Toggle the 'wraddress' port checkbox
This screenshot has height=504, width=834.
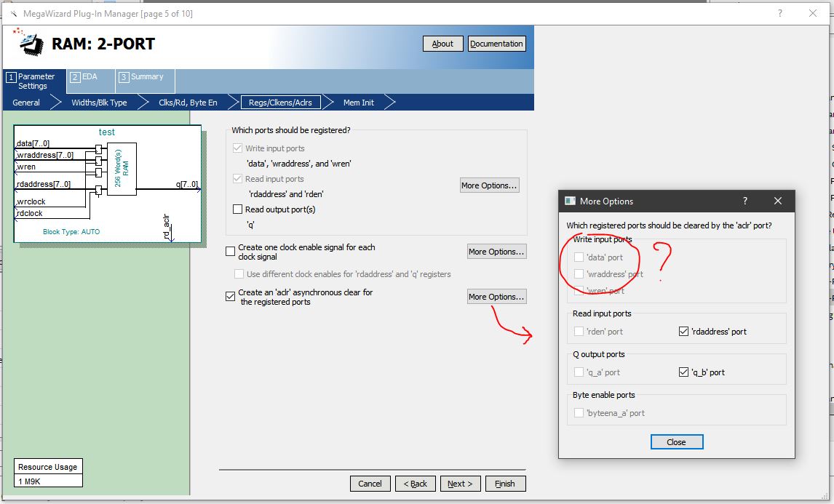[x=579, y=274]
